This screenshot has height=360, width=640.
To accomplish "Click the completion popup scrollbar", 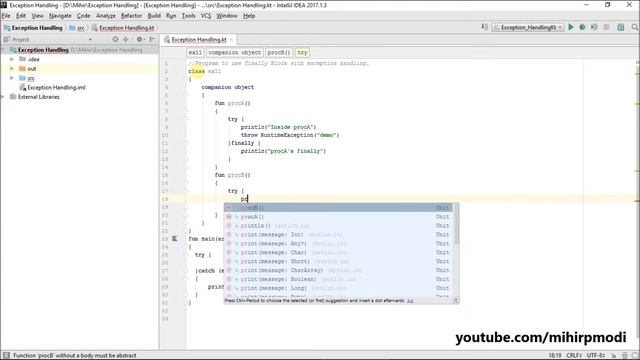I will 456,224.
